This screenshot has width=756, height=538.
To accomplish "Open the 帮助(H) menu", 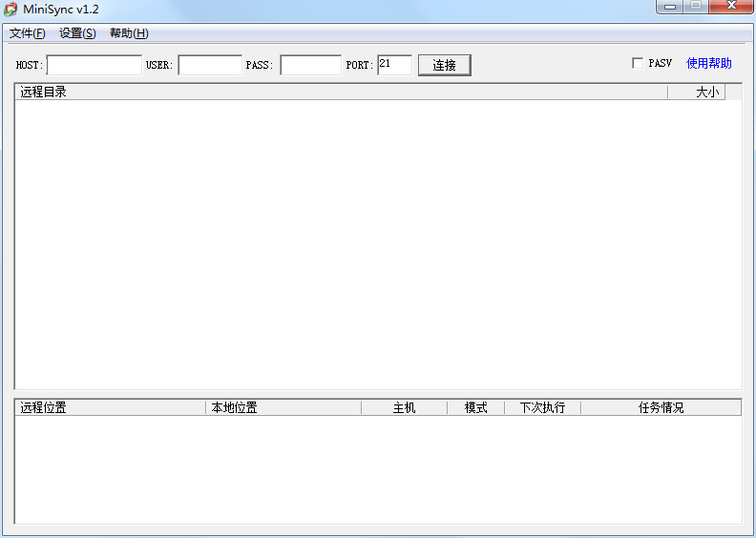I will 129,33.
